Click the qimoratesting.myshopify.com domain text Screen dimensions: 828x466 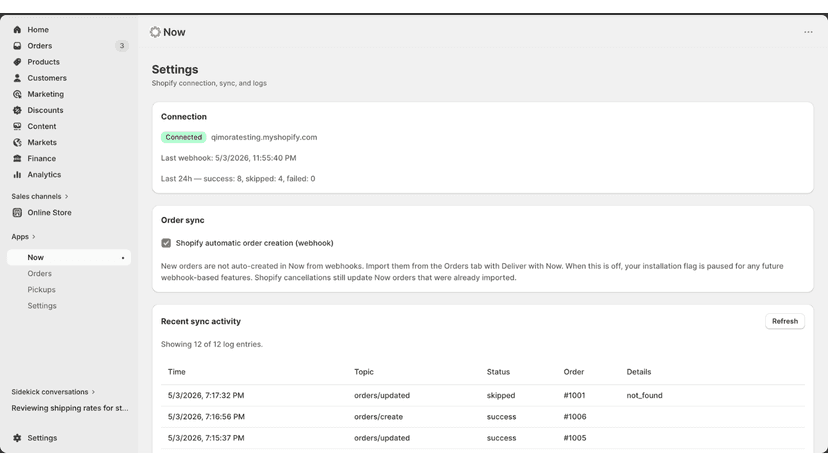coord(264,137)
